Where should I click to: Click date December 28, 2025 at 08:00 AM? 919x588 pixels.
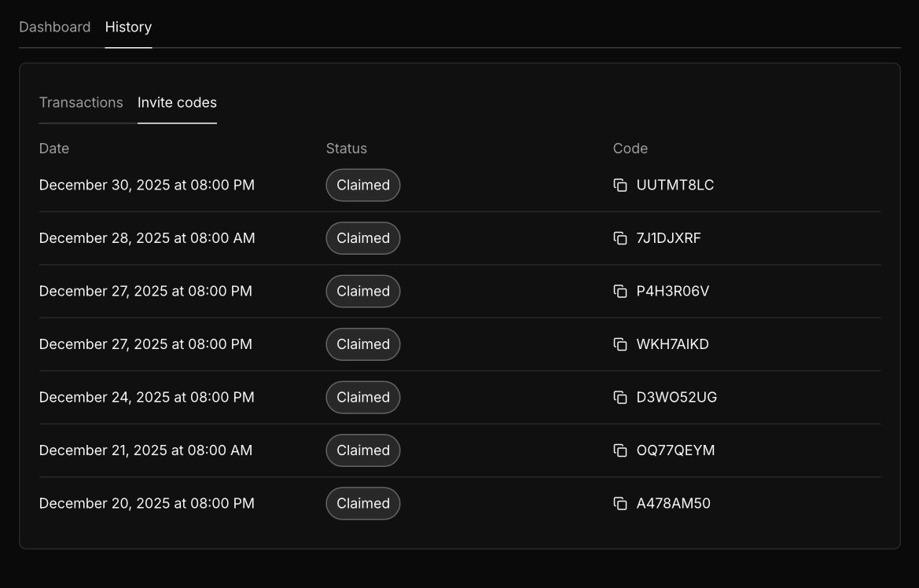(x=147, y=238)
